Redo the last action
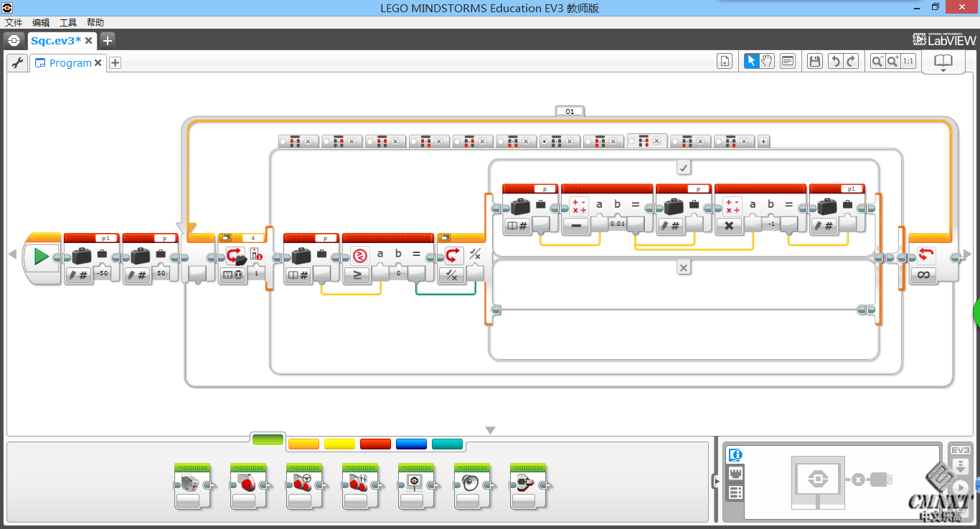980x529 pixels. coord(851,62)
